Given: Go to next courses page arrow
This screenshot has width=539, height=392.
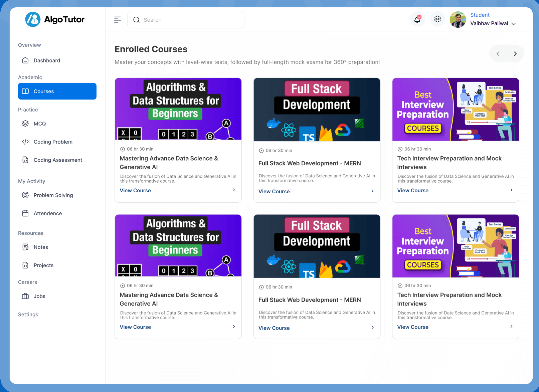Looking at the screenshot, I should (x=515, y=54).
